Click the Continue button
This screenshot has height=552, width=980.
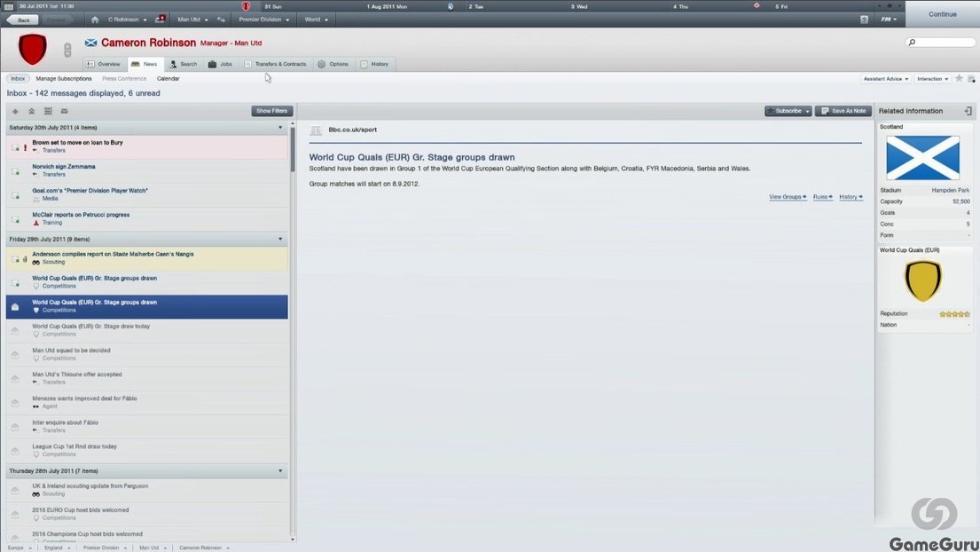pos(942,13)
